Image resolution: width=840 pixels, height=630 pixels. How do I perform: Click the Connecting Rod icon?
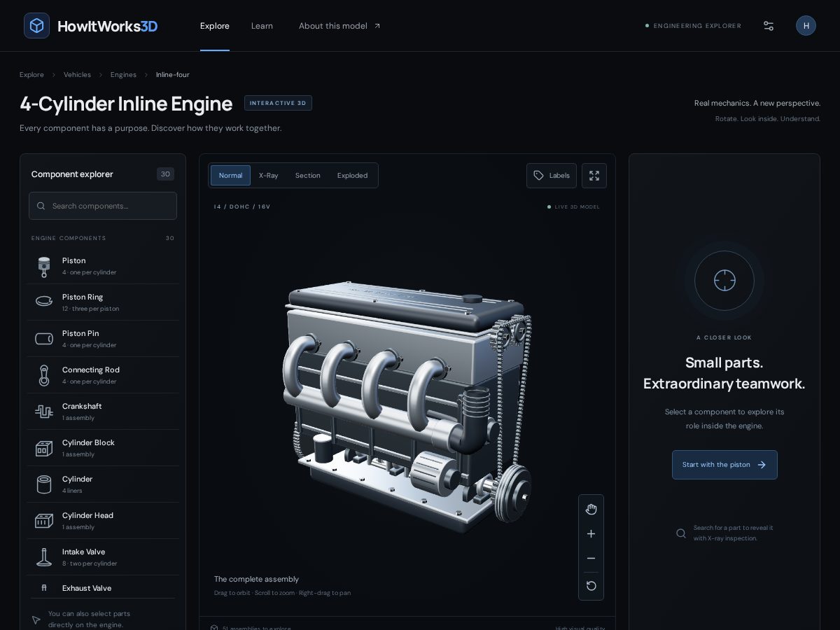coord(44,375)
